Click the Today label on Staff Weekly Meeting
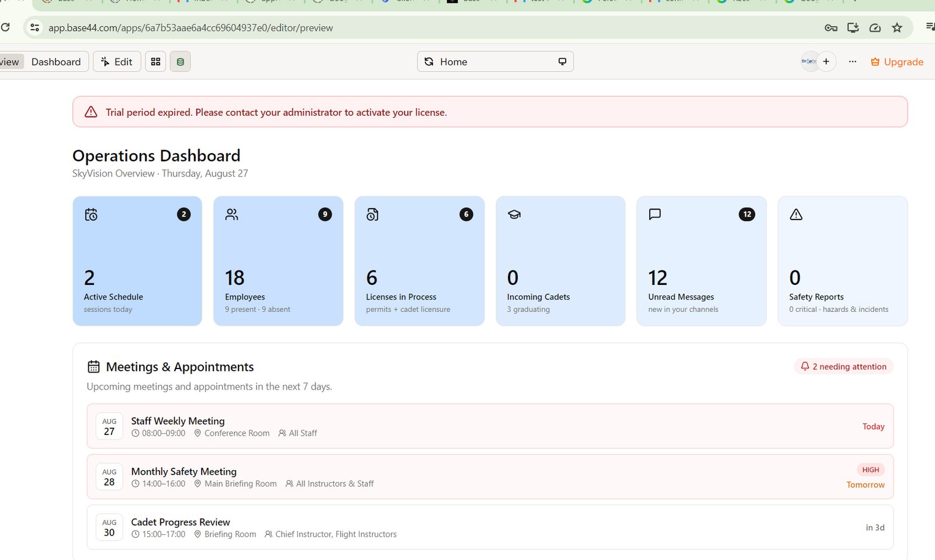This screenshot has width=935, height=560. tap(874, 426)
